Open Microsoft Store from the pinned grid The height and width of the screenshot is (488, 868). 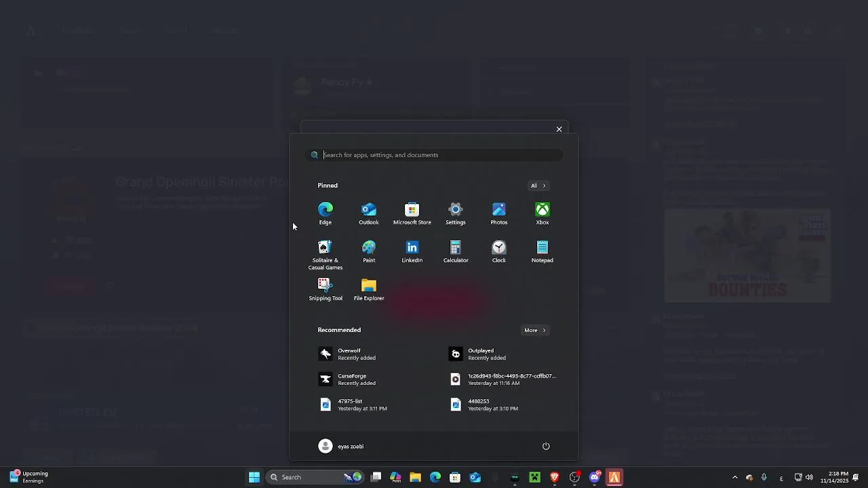412,213
